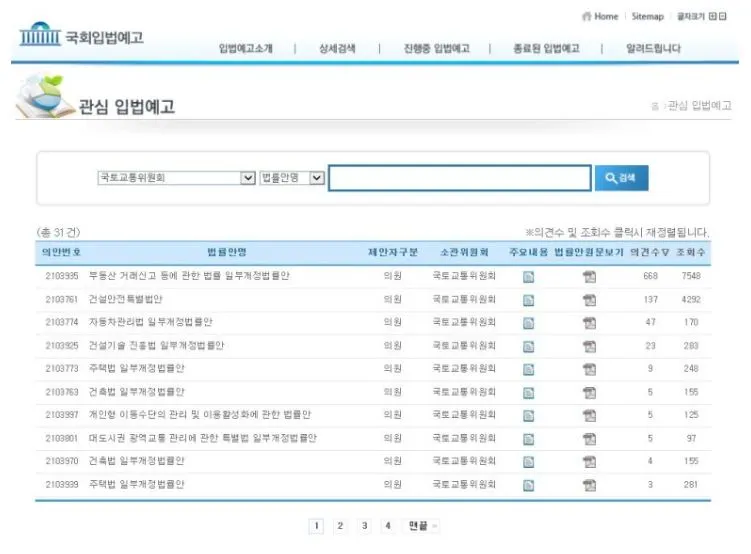Viewport: 751px width, 554px height.
Task: View original bill text for 2103773
Action: [590, 369]
